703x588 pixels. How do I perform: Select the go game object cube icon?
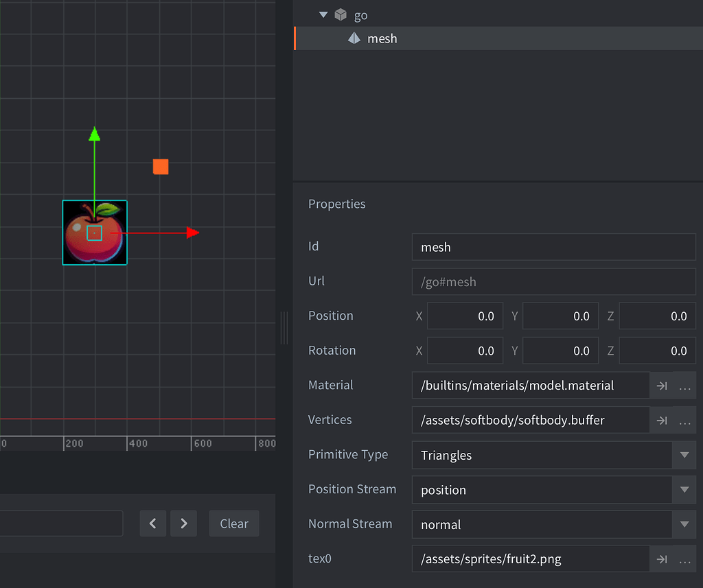click(x=341, y=14)
